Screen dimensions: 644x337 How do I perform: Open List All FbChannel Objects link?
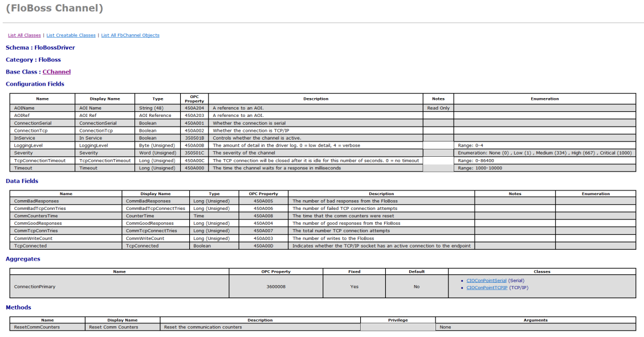(x=130, y=35)
